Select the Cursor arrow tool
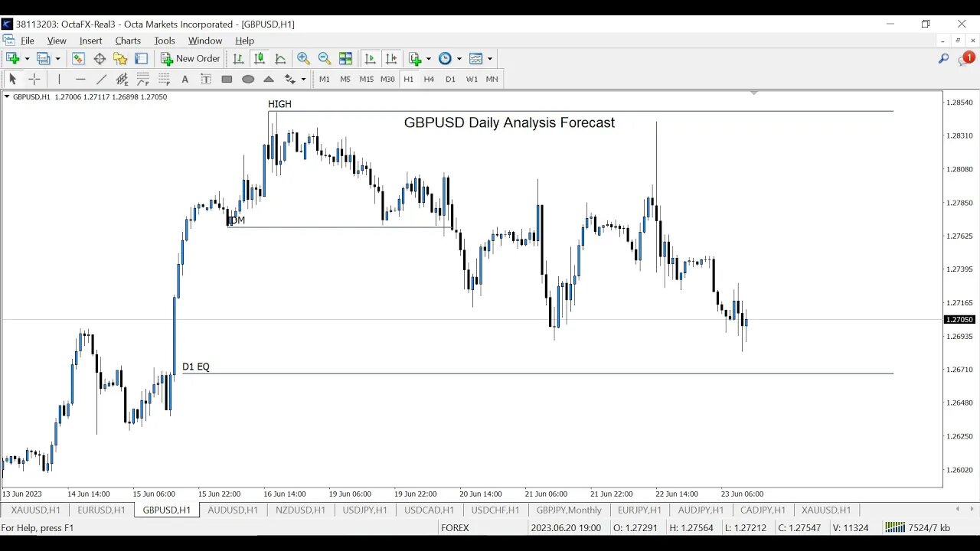980x551 pixels. [x=12, y=79]
